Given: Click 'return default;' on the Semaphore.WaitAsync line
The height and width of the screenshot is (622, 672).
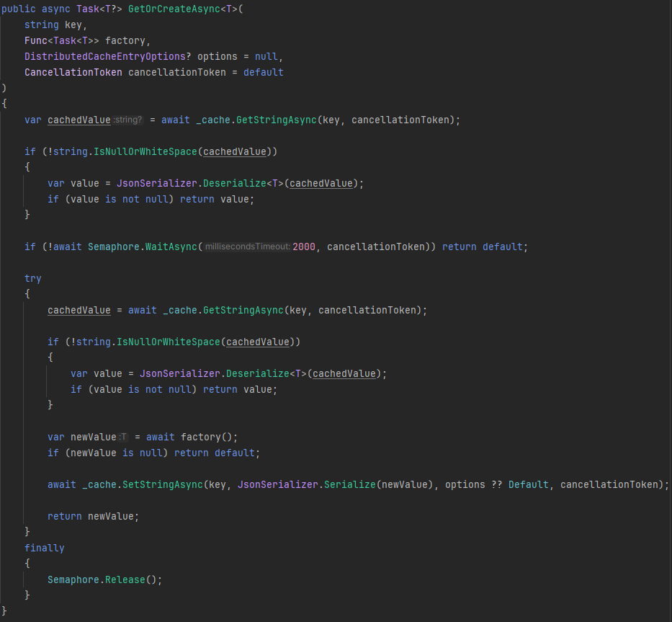Looking at the screenshot, I should click(x=485, y=247).
